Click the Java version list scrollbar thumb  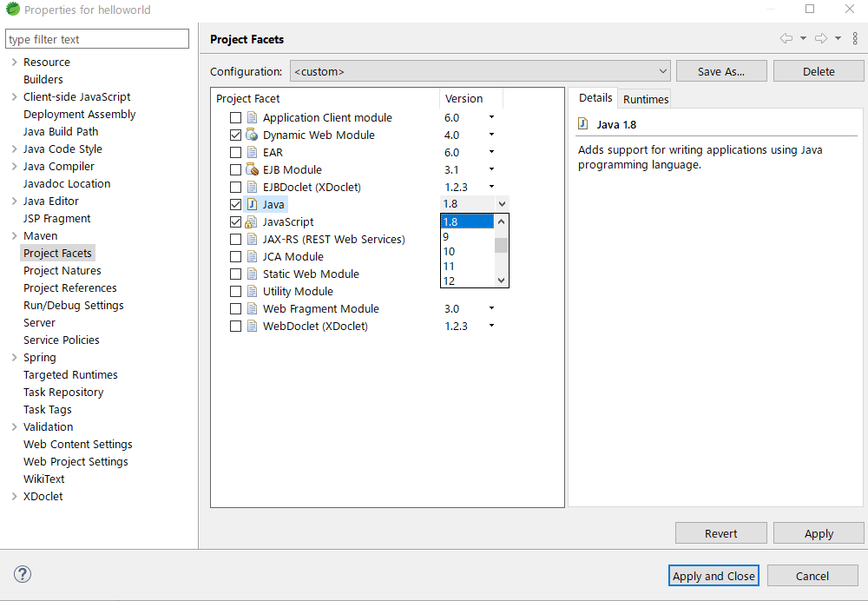[x=501, y=244]
